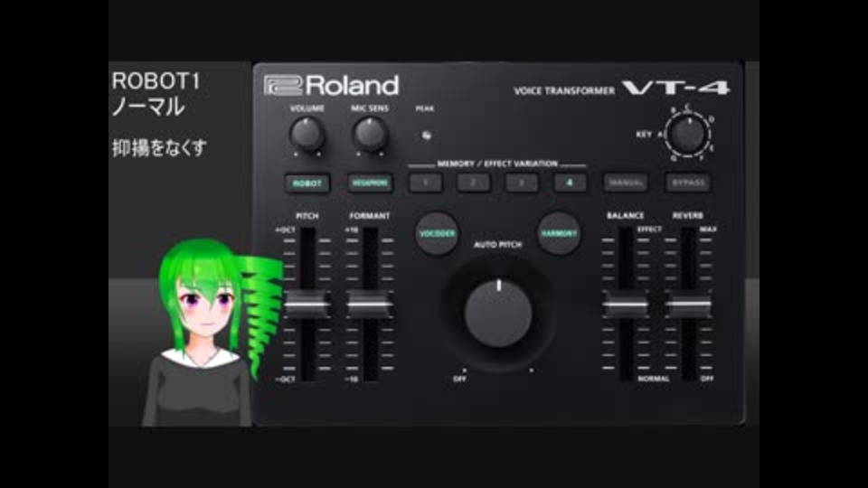Click the KEY selector knob
Screen dimensions: 868x488
click(x=687, y=135)
